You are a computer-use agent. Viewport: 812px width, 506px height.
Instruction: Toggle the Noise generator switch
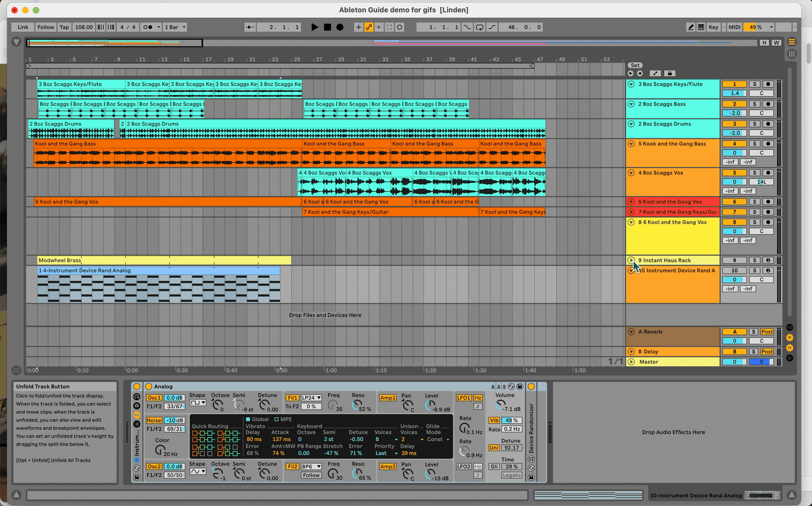point(154,420)
